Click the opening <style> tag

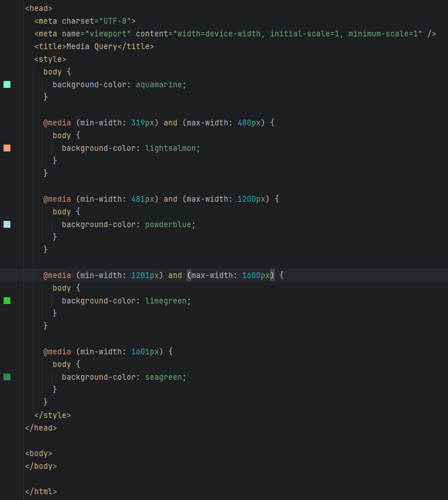click(x=50, y=60)
